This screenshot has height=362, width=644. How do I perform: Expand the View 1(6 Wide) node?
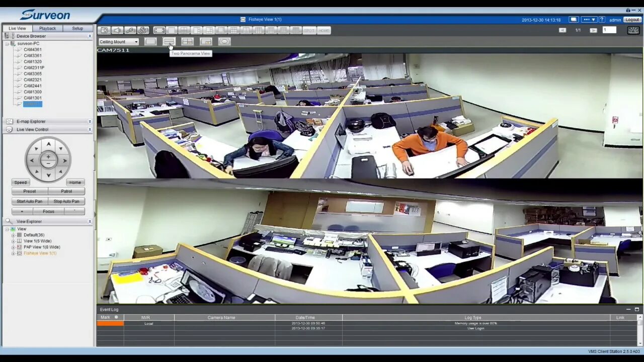click(x=13, y=241)
